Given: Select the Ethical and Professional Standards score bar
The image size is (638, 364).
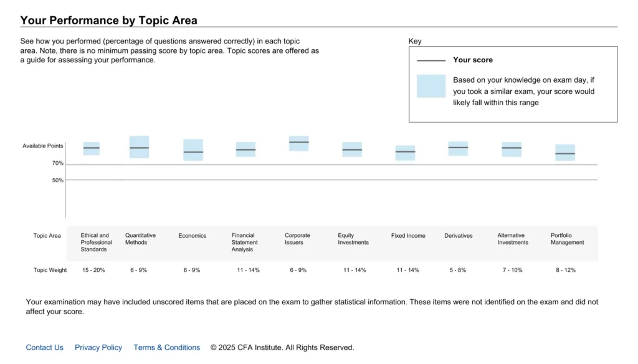Looking at the screenshot, I should 91,148.
